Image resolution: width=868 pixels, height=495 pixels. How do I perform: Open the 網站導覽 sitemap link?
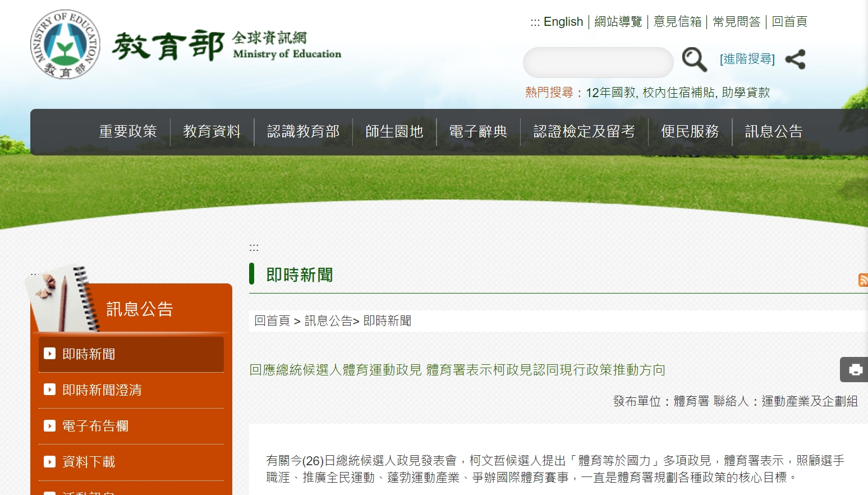(618, 22)
